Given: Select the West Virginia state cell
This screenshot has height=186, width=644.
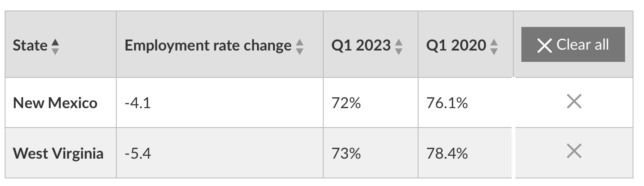Looking at the screenshot, I should (x=58, y=153).
